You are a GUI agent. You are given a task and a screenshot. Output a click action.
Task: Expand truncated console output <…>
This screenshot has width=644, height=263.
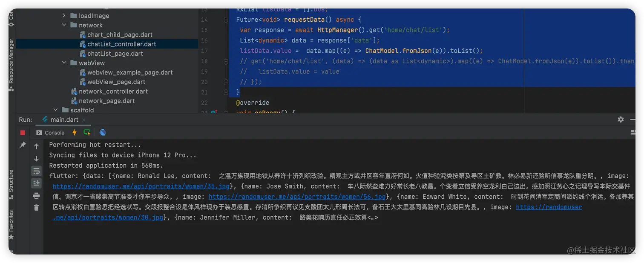373,217
